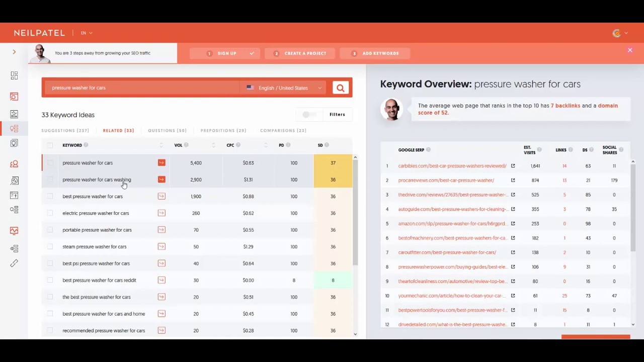This screenshot has height=362, width=644.
Task: Open the red people icon in sidebar
Action: pos(14,164)
